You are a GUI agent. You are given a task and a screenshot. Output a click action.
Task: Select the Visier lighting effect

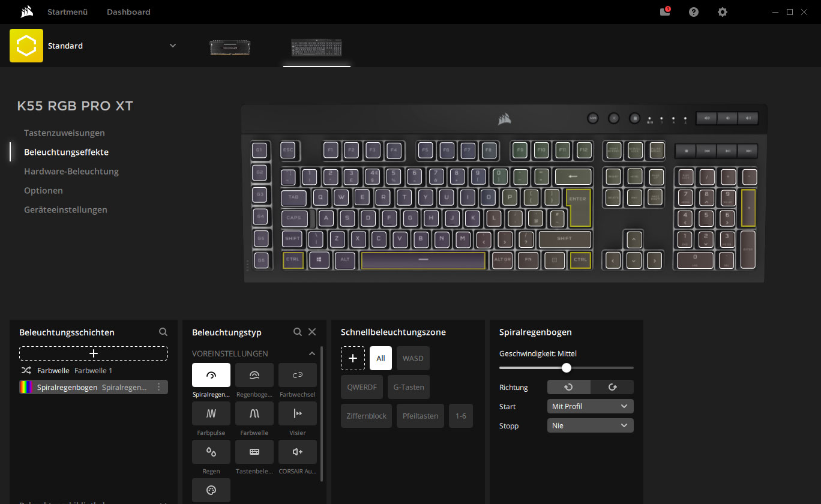coord(298,413)
